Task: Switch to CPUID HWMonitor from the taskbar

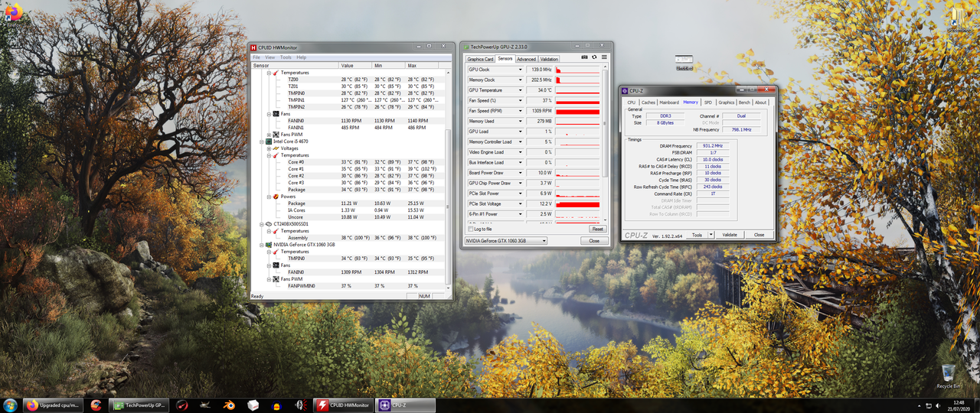Action: pyautogui.click(x=343, y=405)
